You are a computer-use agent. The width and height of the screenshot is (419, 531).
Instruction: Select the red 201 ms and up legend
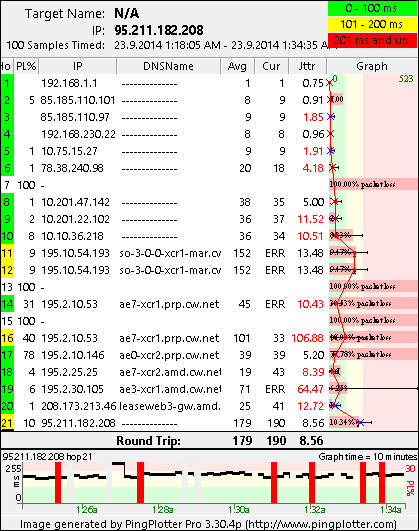(372, 40)
